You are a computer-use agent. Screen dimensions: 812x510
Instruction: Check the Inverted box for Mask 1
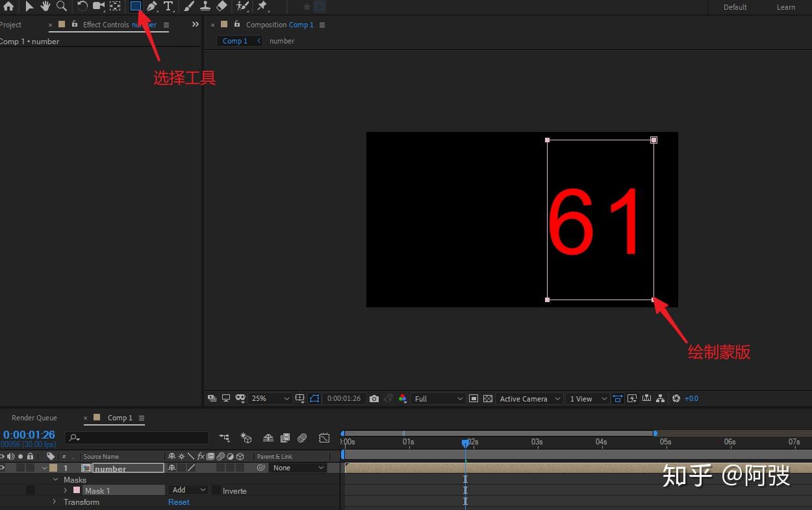pos(216,491)
